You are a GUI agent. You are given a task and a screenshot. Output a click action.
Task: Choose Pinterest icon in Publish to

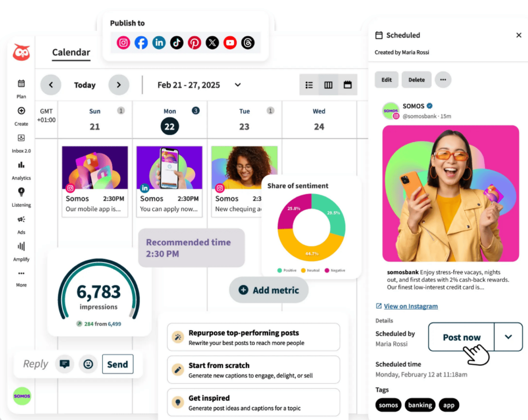tap(194, 43)
